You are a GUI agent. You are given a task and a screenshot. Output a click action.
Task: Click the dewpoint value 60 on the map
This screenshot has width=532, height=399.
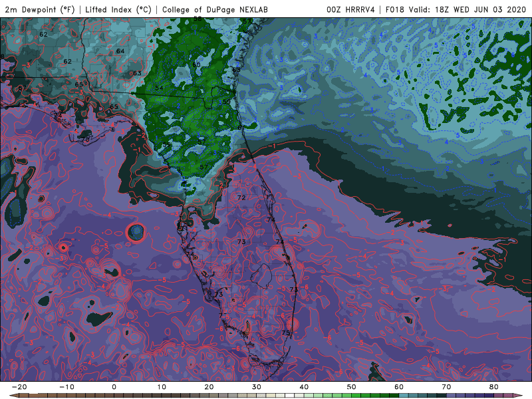pyautogui.click(x=196, y=65)
